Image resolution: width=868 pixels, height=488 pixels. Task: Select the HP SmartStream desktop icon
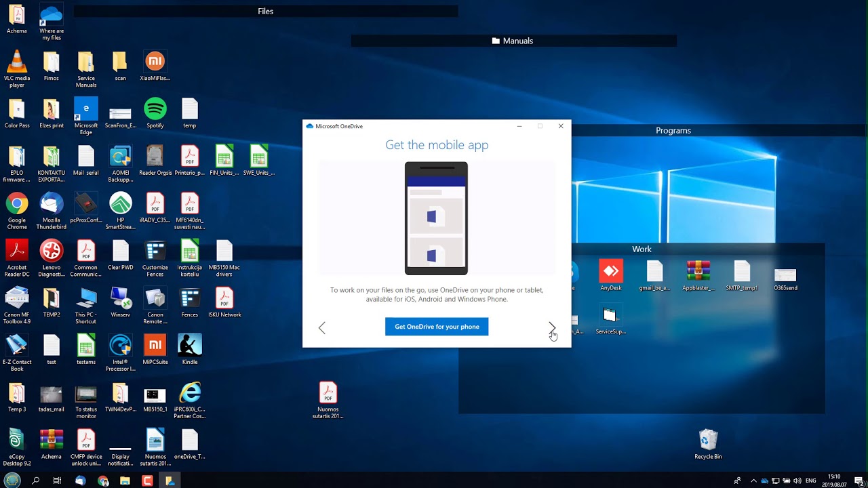pyautogui.click(x=121, y=211)
